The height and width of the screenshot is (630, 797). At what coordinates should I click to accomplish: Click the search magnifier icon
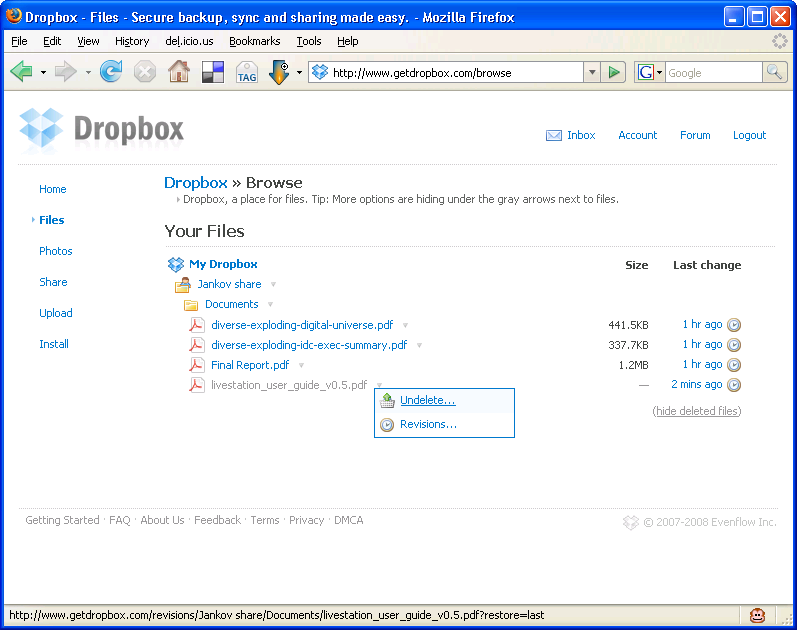pos(774,72)
